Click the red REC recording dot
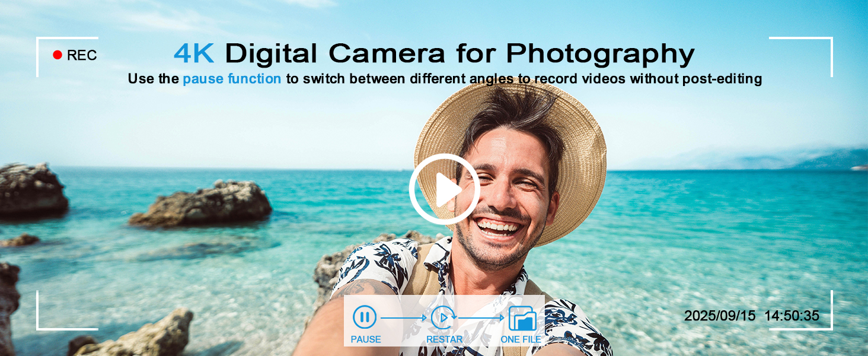The image size is (868, 356). (58, 55)
